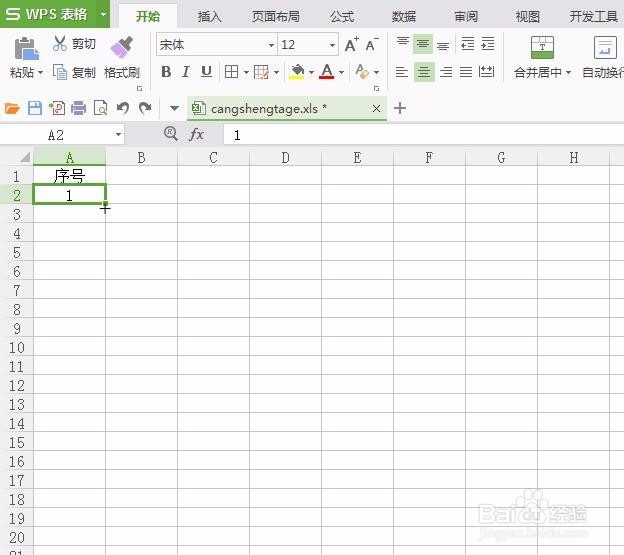The height and width of the screenshot is (555, 624).
Task: Toggle underline formatting
Action: coord(206,72)
